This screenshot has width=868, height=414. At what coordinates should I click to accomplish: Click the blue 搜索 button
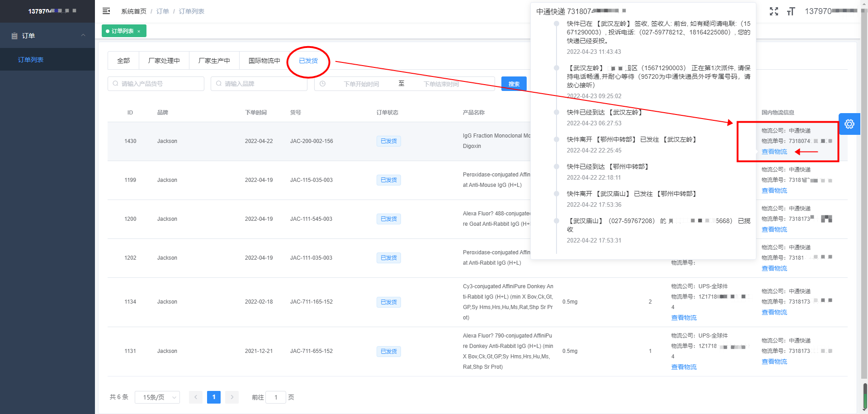514,84
